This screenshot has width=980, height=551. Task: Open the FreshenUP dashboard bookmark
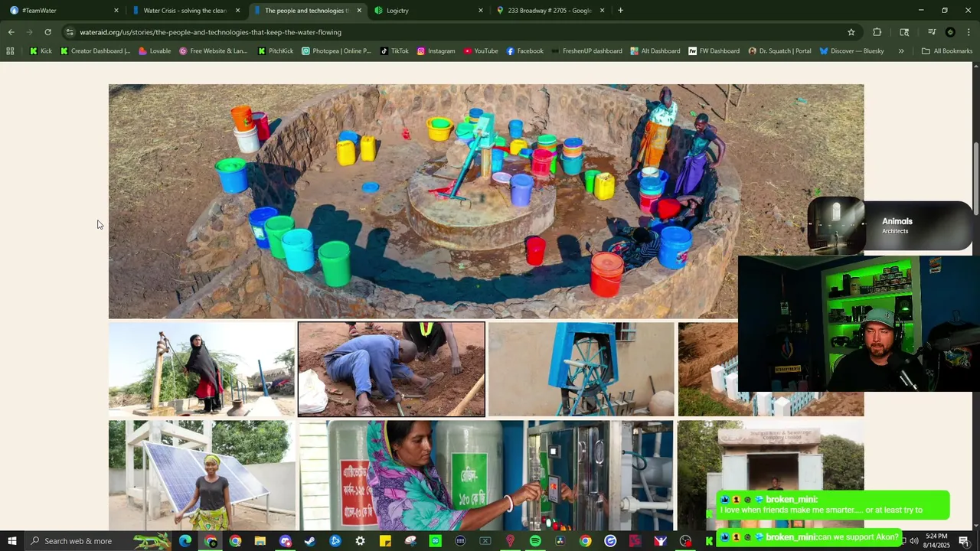[x=586, y=51]
